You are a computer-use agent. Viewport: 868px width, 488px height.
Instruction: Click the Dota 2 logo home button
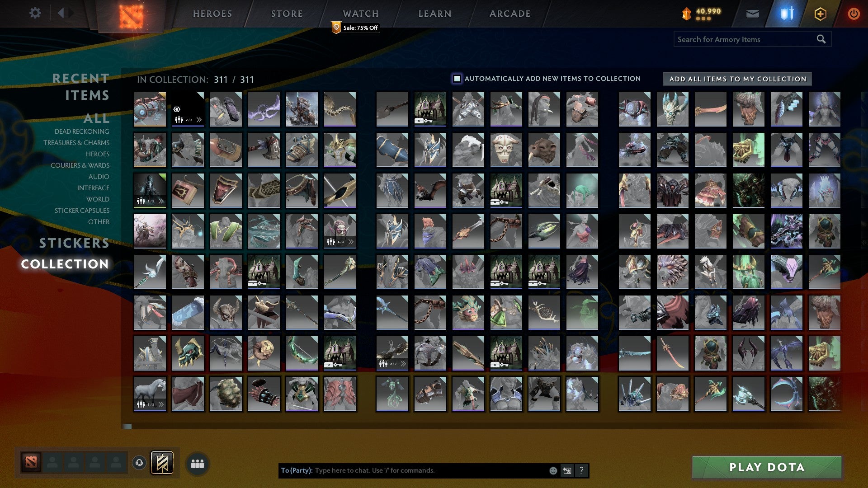pos(131,16)
